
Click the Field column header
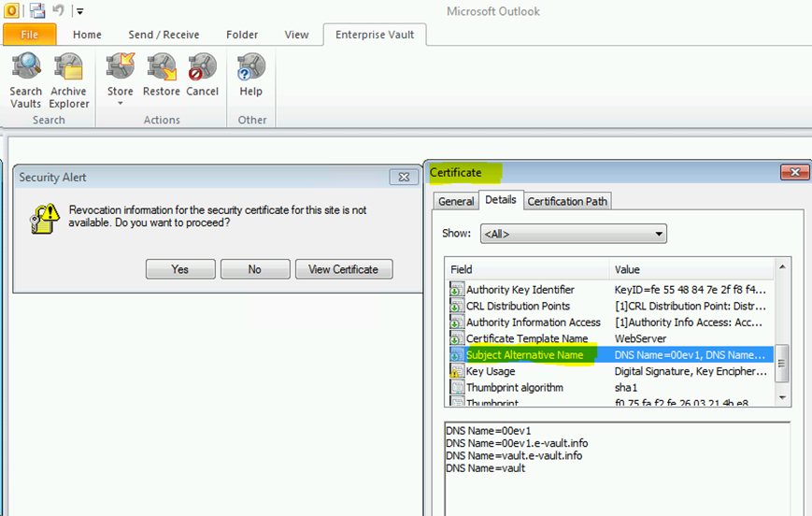[x=527, y=269]
